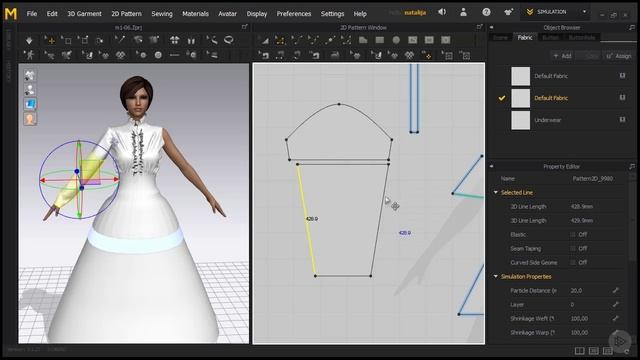This screenshot has height=360, width=640.
Task: Click the Assign fabric button
Action: [x=619, y=56]
